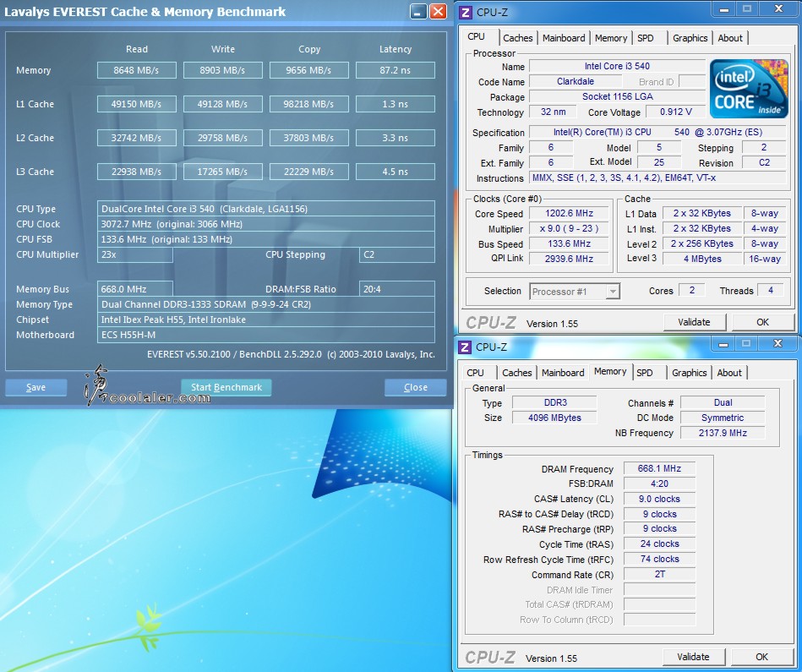
Task: Click the empty DRAM Idle Timer field
Action: tap(659, 590)
